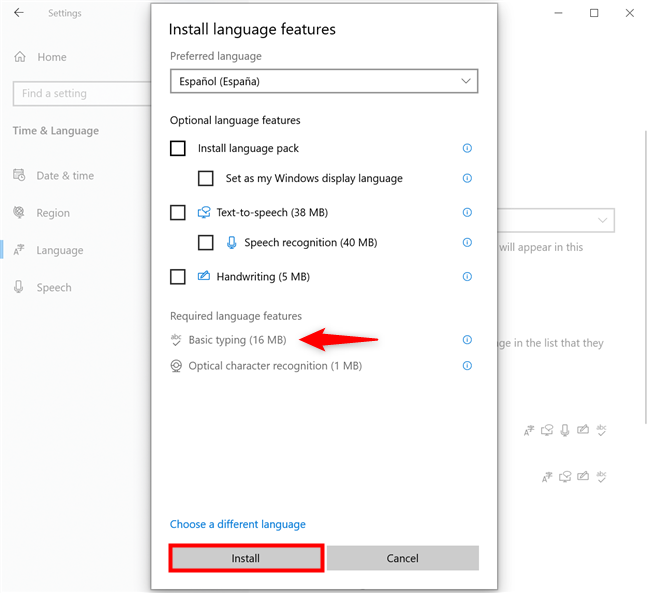Image resolution: width=648 pixels, height=593 pixels.
Task: Show info for Windows display language option
Action: tap(467, 178)
